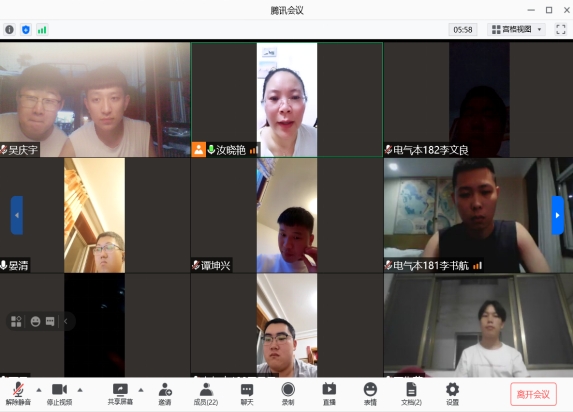Expand video options arrow beside camera
The width and height of the screenshot is (573, 412).
pyautogui.click(x=80, y=390)
